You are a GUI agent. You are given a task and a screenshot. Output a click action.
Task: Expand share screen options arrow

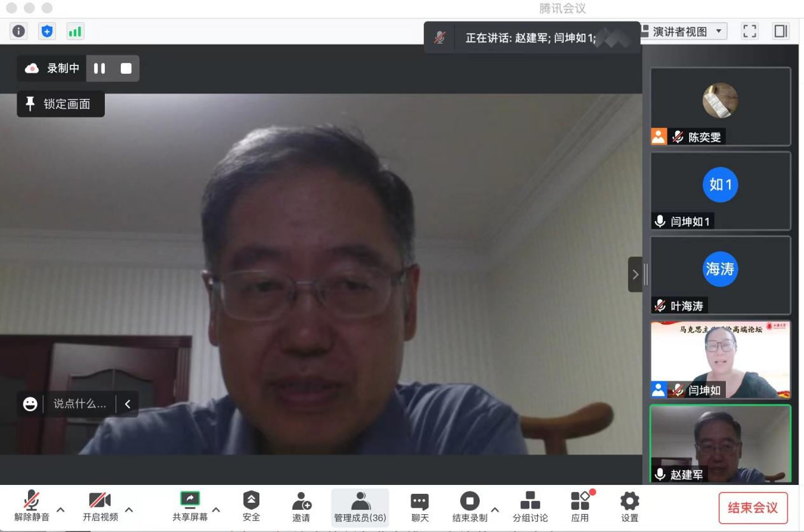pyautogui.click(x=216, y=509)
